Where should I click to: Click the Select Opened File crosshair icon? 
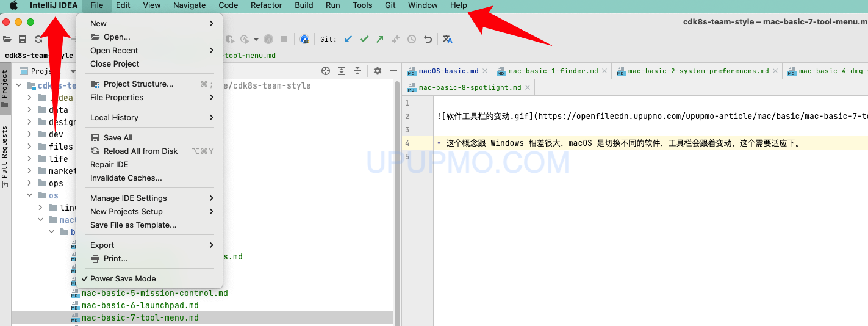tap(326, 71)
